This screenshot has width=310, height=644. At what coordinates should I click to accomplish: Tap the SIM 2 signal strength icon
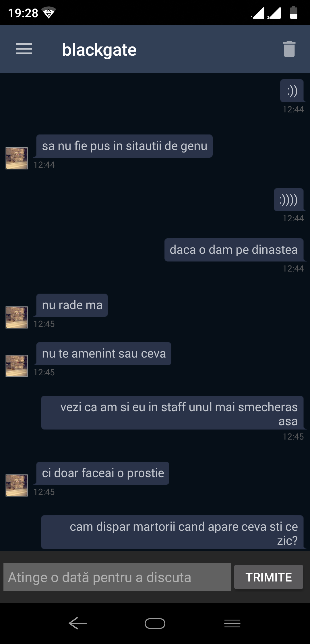(x=274, y=13)
